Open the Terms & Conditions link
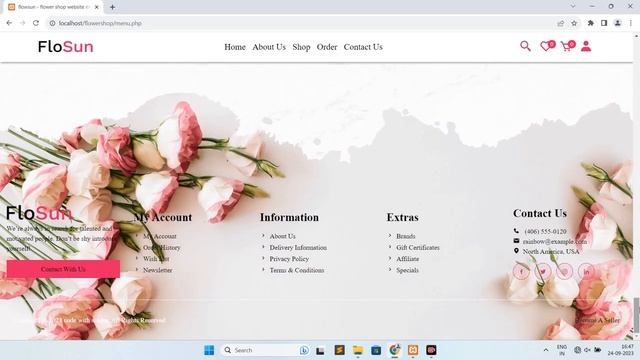 click(297, 270)
